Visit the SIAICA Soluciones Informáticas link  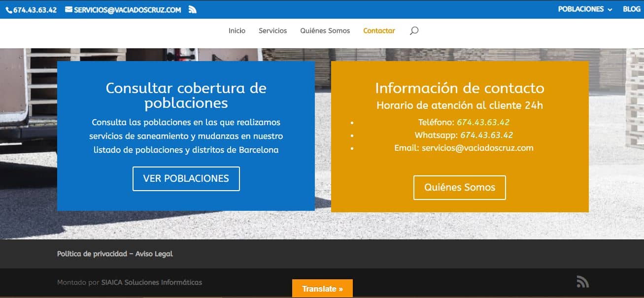click(151, 282)
